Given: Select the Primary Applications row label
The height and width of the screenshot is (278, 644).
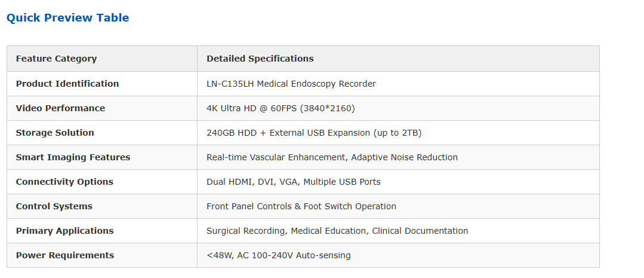Looking at the screenshot, I should click(x=64, y=231).
